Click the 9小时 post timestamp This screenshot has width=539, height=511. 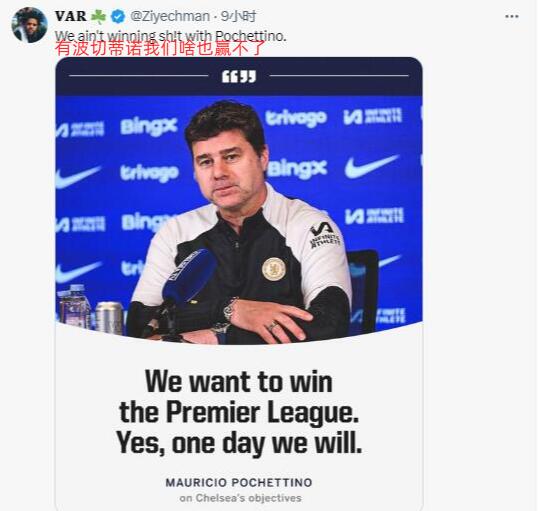click(x=239, y=16)
